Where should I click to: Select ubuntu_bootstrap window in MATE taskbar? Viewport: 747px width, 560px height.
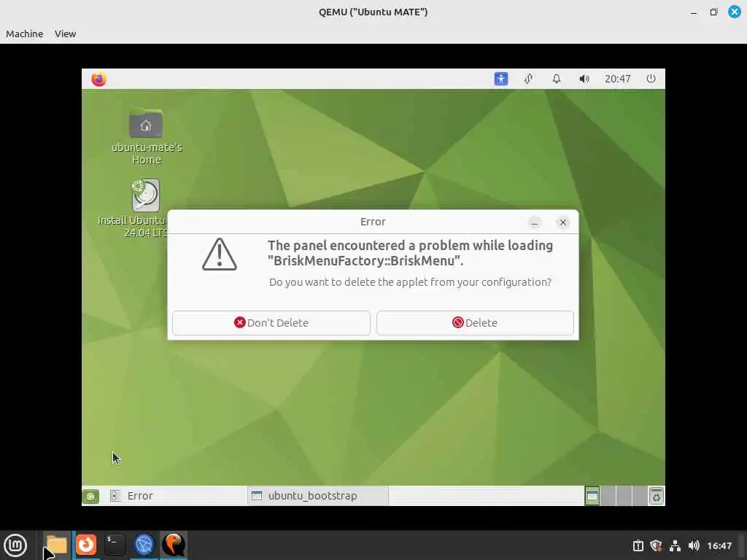(x=318, y=496)
